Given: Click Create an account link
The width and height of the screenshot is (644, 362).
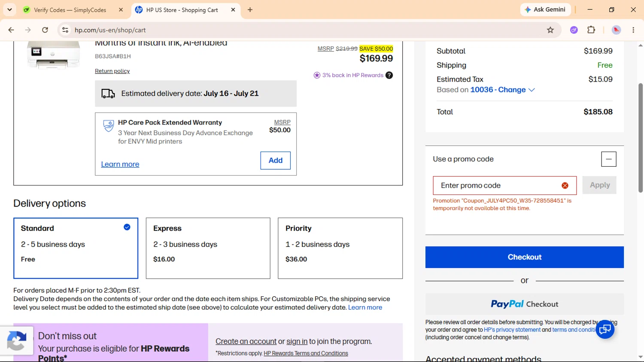Looking at the screenshot, I should [x=246, y=341].
